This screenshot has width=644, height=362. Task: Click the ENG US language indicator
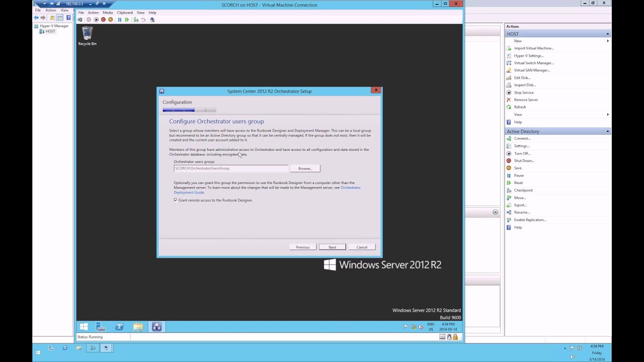click(x=431, y=327)
